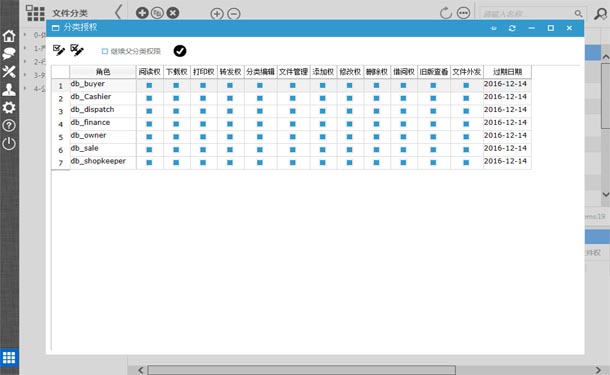This screenshot has height=375, width=610.
Task: Click the expand all plus circle icon
Action: [x=217, y=14]
